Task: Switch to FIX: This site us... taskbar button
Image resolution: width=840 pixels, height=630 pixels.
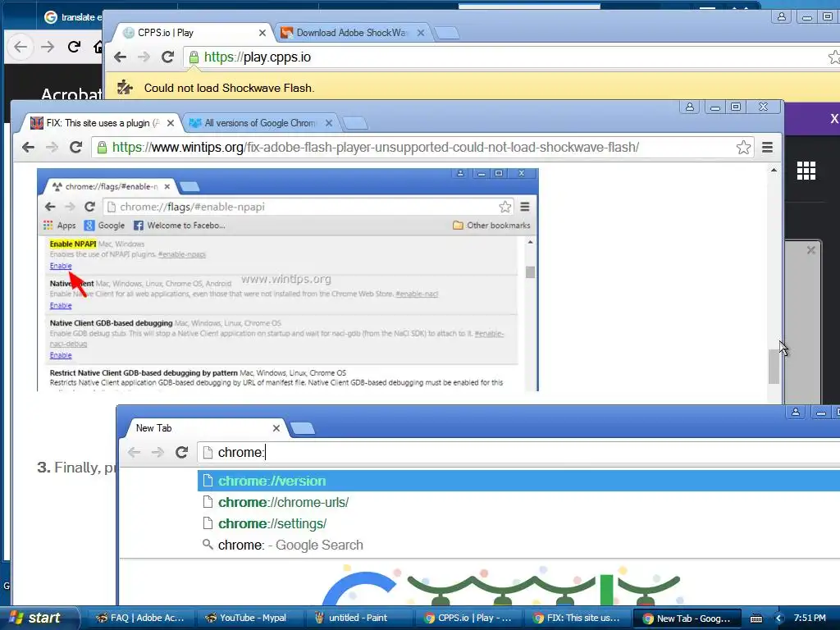Action: click(577, 619)
